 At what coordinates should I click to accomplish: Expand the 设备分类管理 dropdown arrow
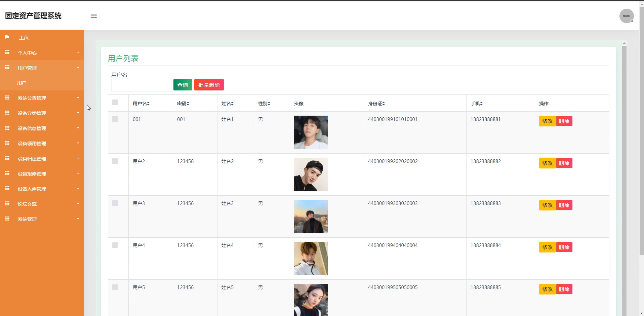pyautogui.click(x=78, y=113)
